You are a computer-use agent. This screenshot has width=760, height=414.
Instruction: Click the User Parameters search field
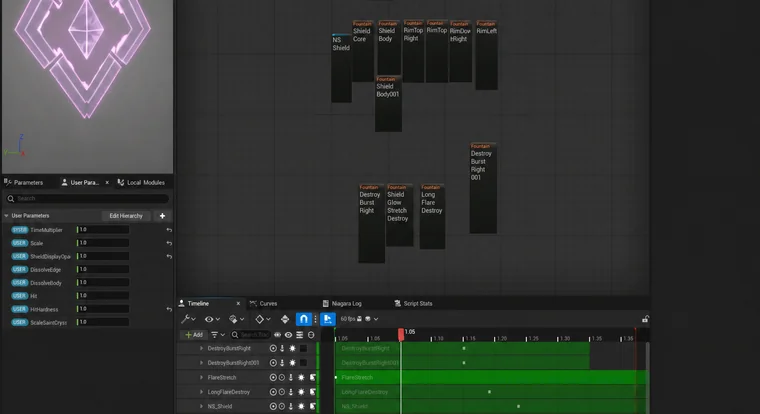click(x=87, y=198)
